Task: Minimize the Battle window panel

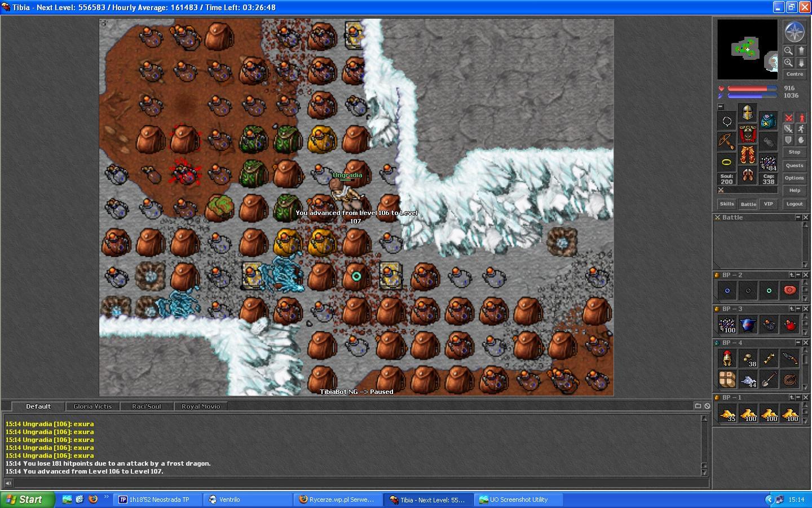Action: tap(798, 217)
